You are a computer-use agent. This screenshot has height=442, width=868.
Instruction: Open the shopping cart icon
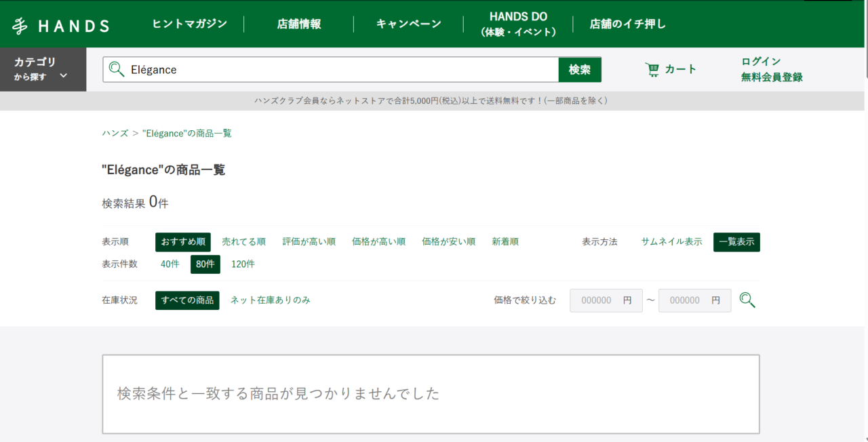pyautogui.click(x=652, y=69)
